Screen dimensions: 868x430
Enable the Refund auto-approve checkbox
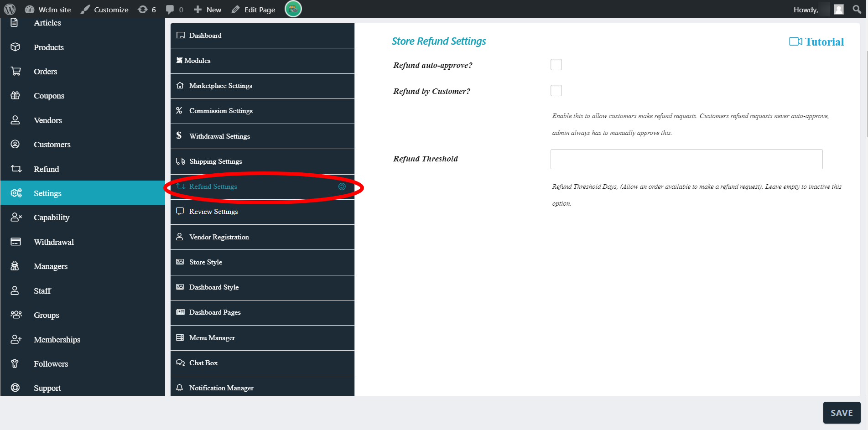556,64
